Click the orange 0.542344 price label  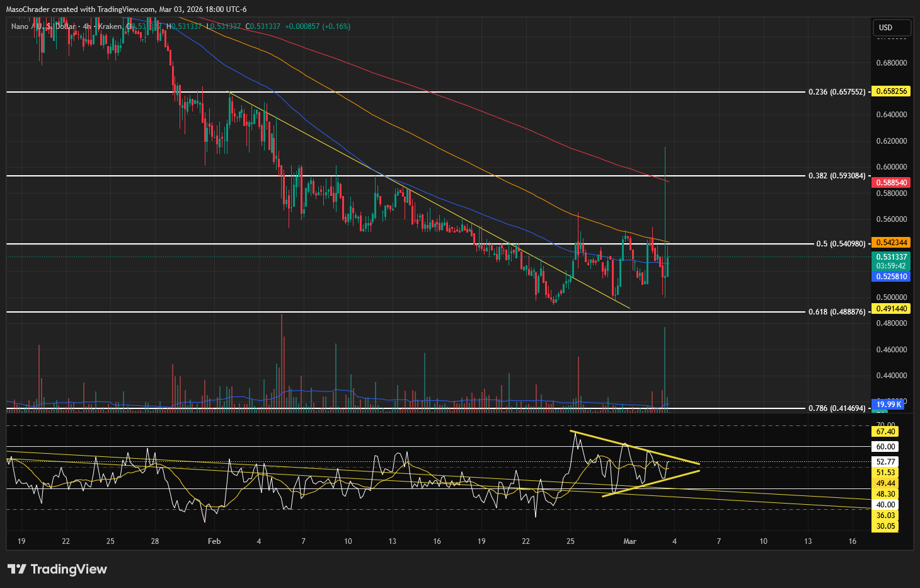tap(891, 243)
